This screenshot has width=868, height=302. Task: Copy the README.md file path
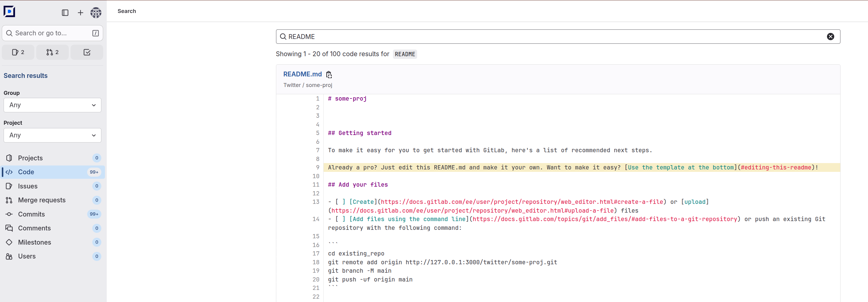tap(329, 75)
